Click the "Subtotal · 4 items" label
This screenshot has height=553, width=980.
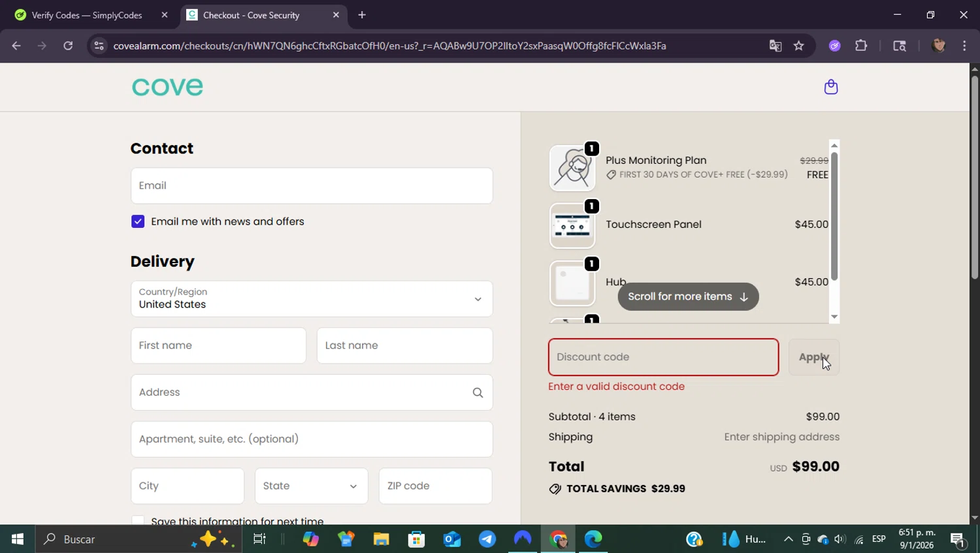click(592, 417)
